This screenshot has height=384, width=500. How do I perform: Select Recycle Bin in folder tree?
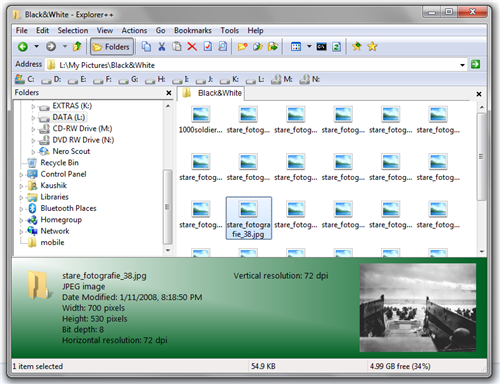tap(59, 163)
